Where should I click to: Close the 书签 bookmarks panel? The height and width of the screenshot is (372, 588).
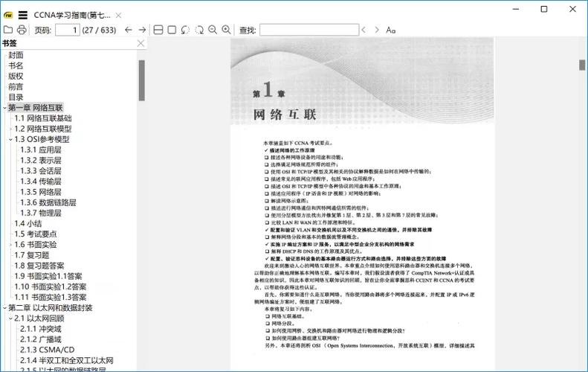point(140,44)
